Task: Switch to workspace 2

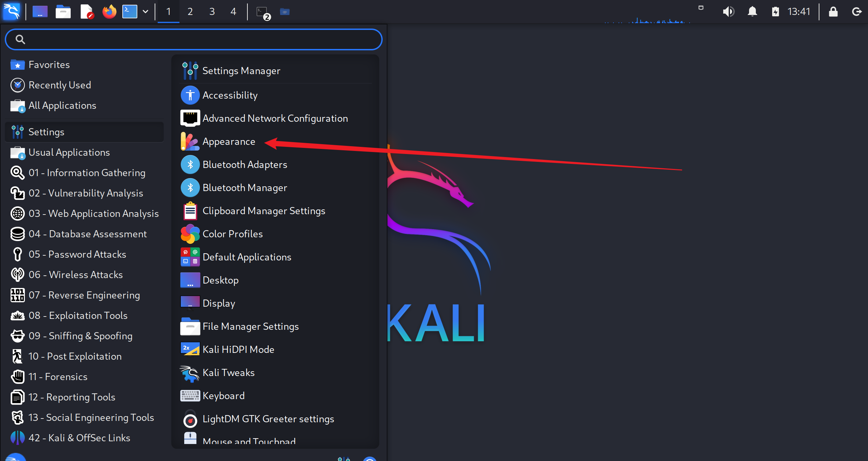Action: (190, 12)
